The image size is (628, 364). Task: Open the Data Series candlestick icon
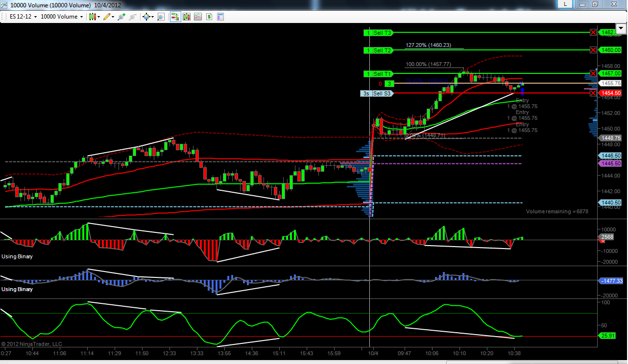coord(186,17)
